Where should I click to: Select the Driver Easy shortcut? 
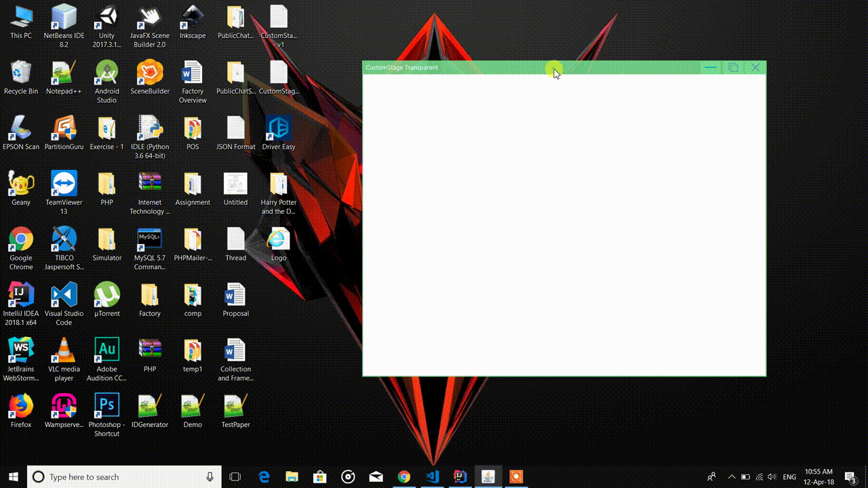(x=279, y=133)
